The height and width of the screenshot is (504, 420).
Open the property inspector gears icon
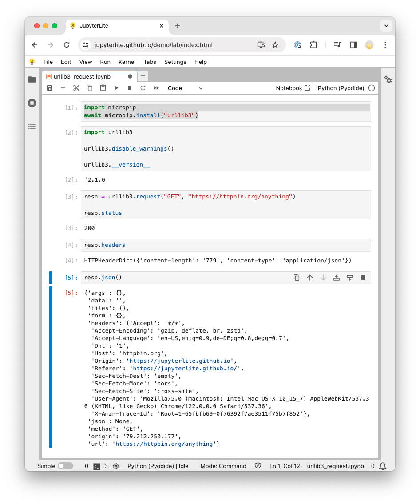click(388, 79)
